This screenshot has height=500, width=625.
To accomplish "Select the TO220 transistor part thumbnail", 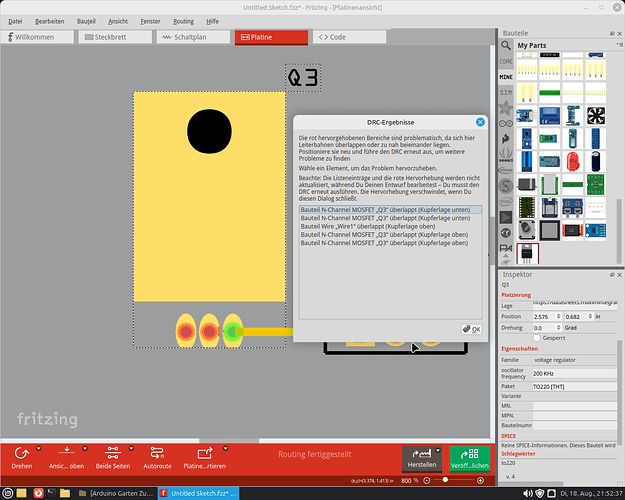I will click(x=527, y=254).
